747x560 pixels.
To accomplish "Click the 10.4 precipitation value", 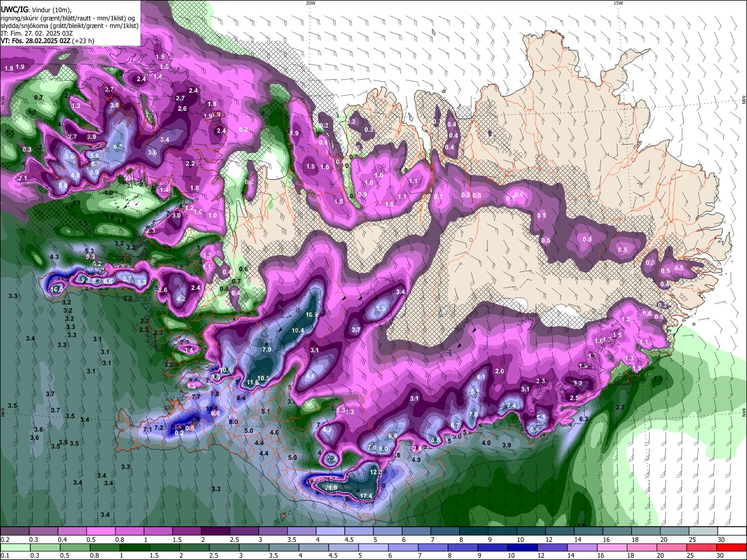I will [x=298, y=330].
